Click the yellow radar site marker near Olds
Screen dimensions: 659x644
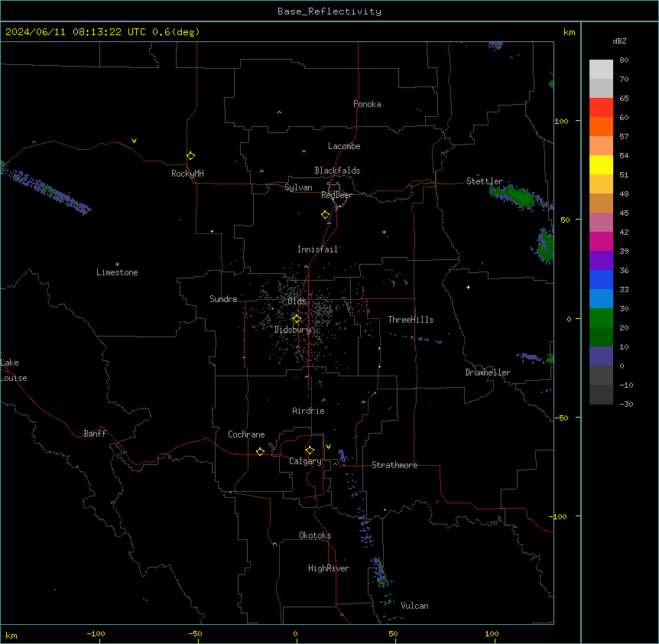(x=297, y=319)
